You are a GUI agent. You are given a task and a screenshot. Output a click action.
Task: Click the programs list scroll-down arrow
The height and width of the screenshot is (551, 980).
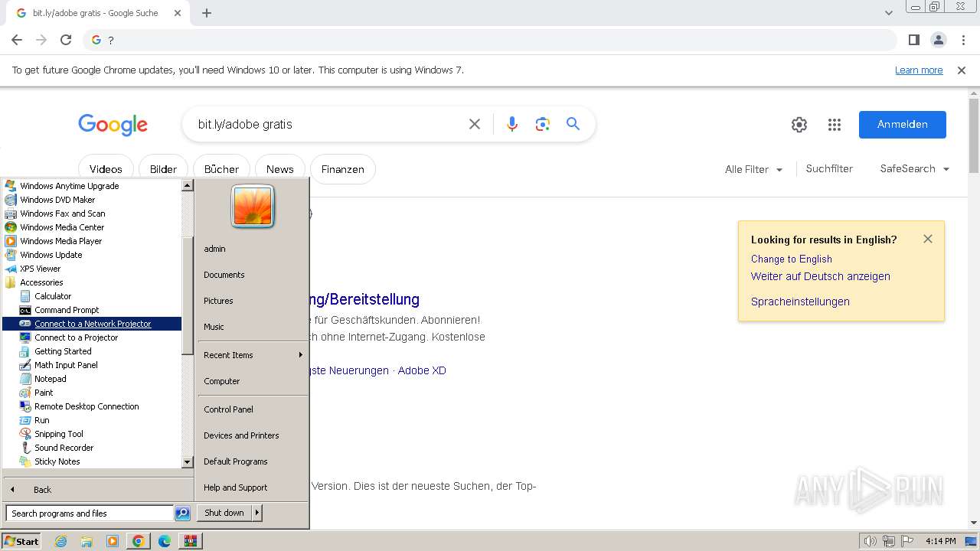(x=187, y=462)
